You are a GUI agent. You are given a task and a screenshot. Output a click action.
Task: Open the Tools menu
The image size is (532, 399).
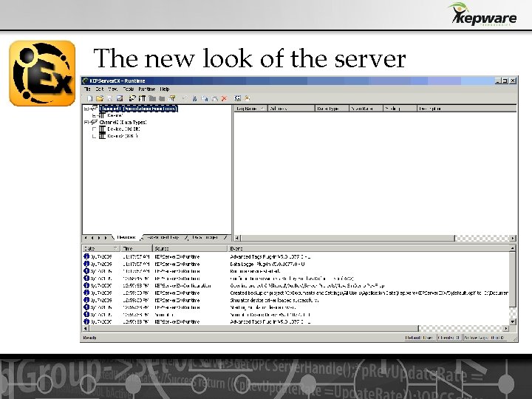[x=129, y=89]
